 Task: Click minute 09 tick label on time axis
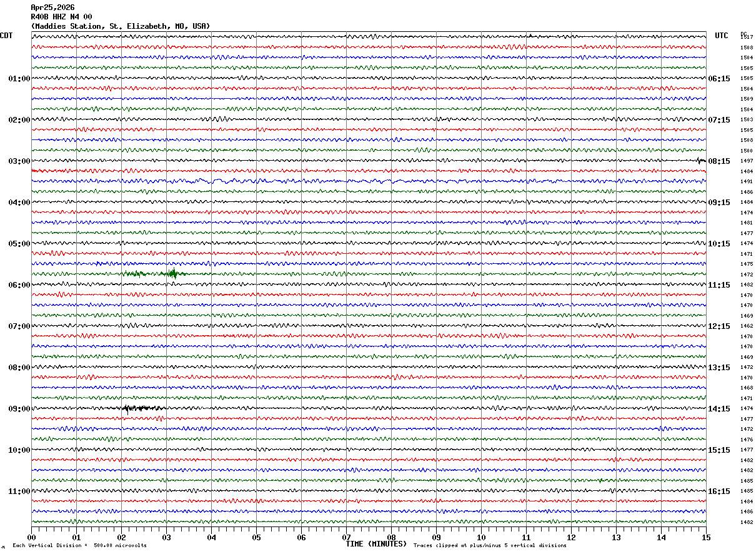436,537
